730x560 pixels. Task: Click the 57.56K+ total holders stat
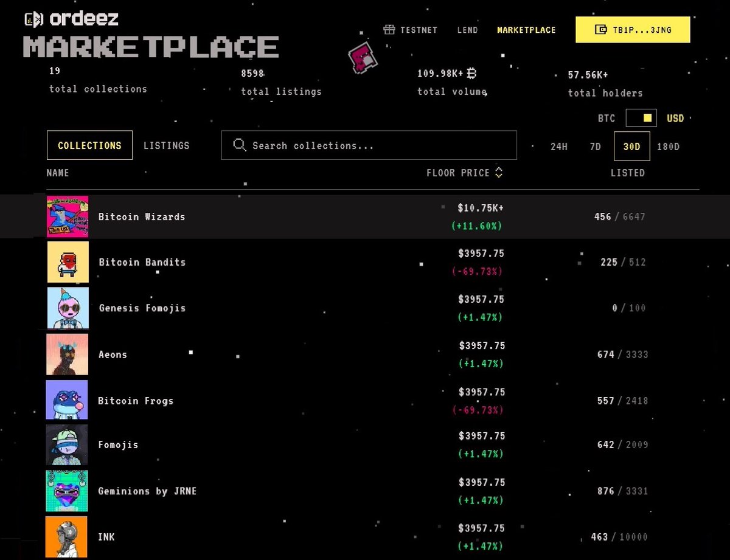605,84
